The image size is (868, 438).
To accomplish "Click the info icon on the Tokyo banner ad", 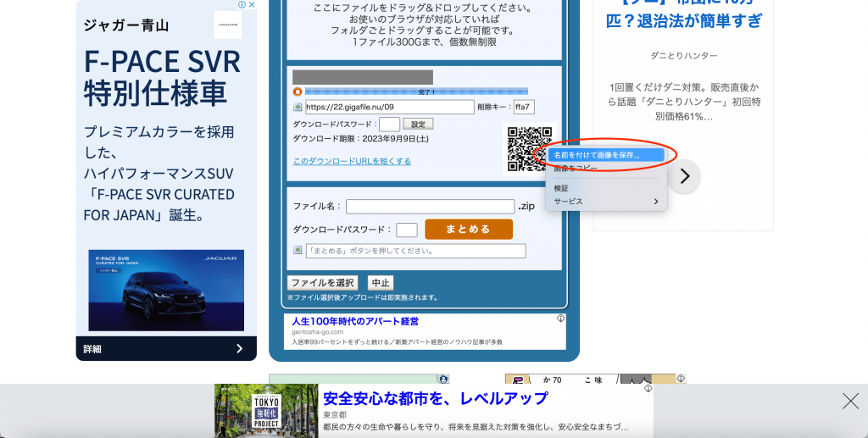I will click(648, 388).
